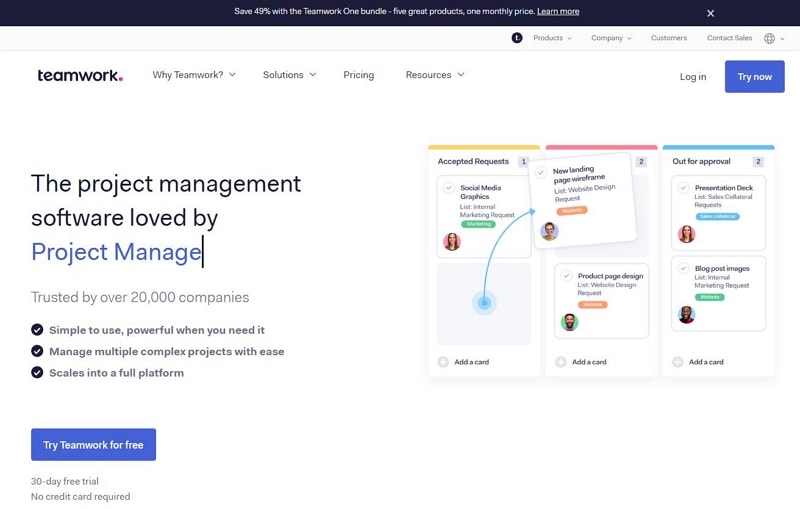Click the orange tag on Product page design
This screenshot has width=800, height=509.
(592, 304)
